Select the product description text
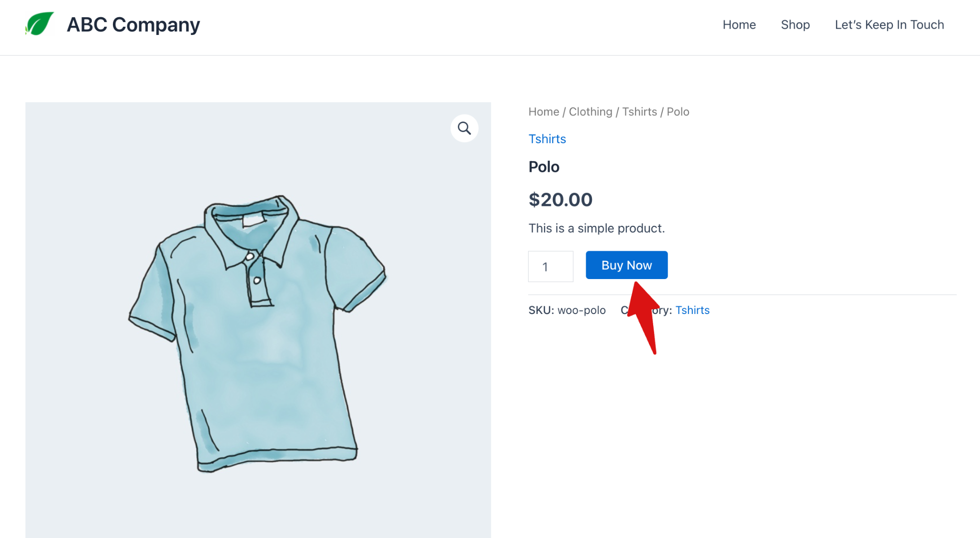 (596, 228)
